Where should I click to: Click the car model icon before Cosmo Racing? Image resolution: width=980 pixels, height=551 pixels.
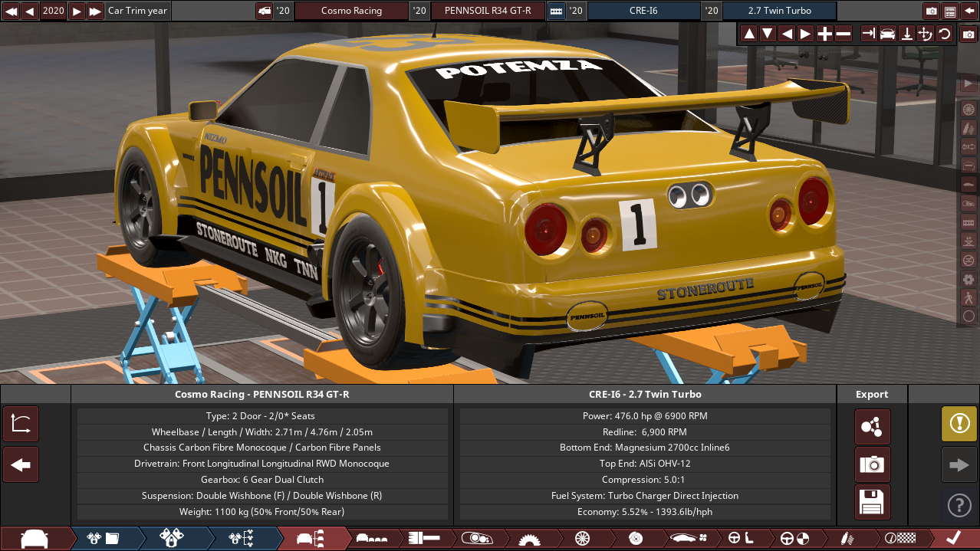pos(264,11)
